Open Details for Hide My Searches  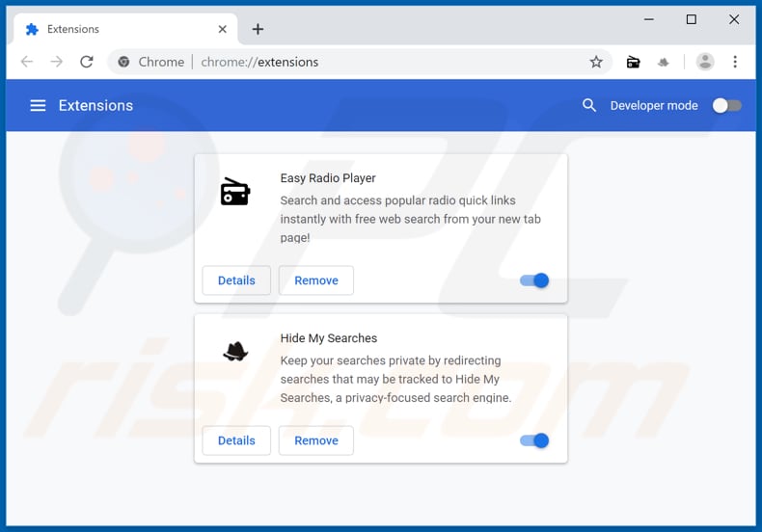point(236,440)
